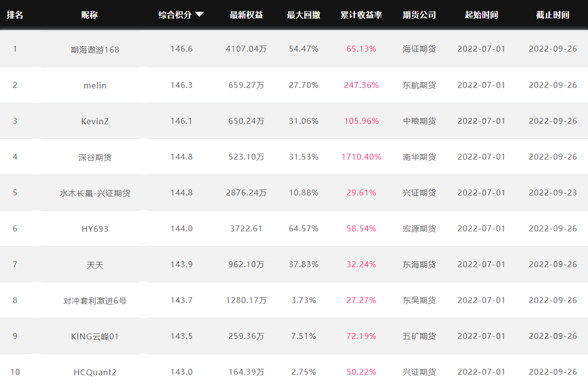Click equity value 650.24万
The width and height of the screenshot is (588, 388).
tap(246, 121)
